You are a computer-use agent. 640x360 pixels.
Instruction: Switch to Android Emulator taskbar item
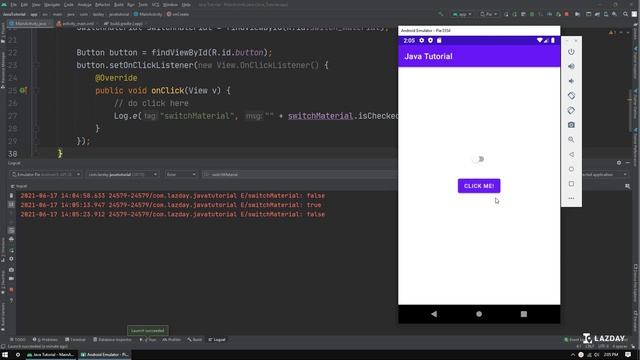point(104,355)
